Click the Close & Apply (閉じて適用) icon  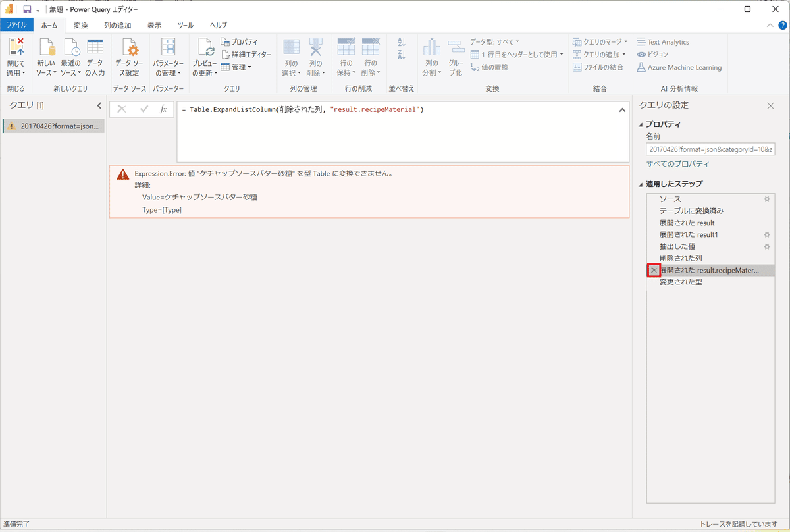tap(16, 47)
